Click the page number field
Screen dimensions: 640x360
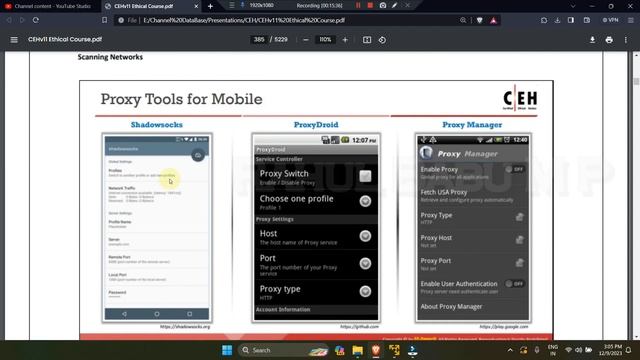coord(259,40)
